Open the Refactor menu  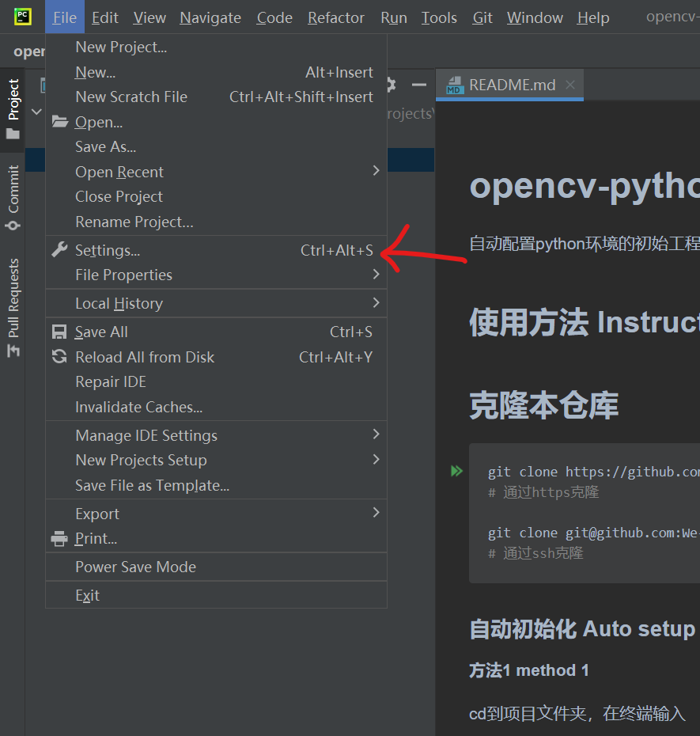(x=336, y=17)
